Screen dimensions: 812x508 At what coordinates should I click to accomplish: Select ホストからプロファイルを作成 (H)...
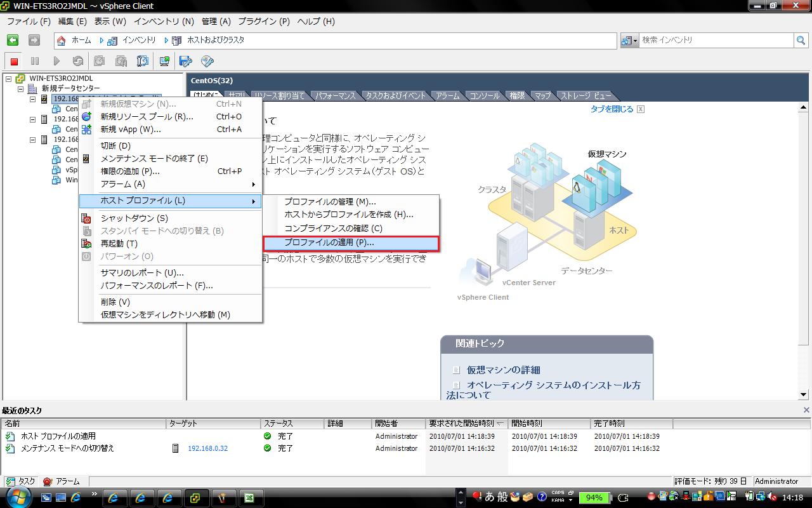(350, 215)
